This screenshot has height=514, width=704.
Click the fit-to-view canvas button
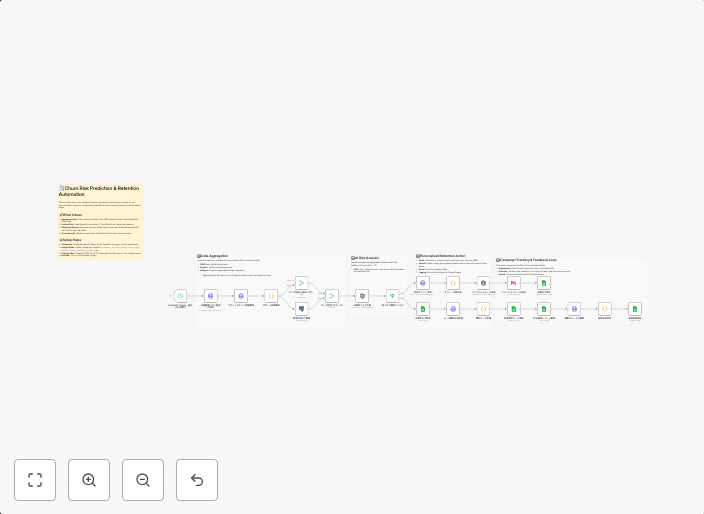[x=35, y=480]
